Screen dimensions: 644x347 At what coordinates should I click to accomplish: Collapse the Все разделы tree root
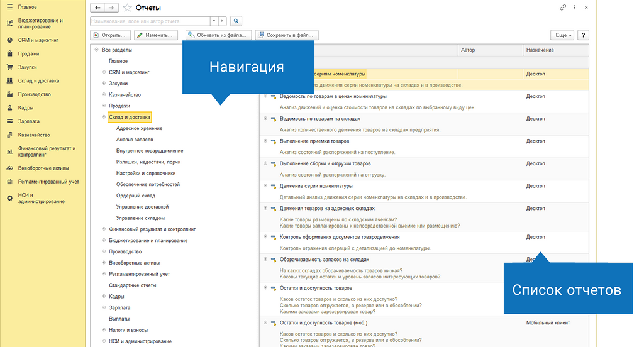(x=96, y=50)
